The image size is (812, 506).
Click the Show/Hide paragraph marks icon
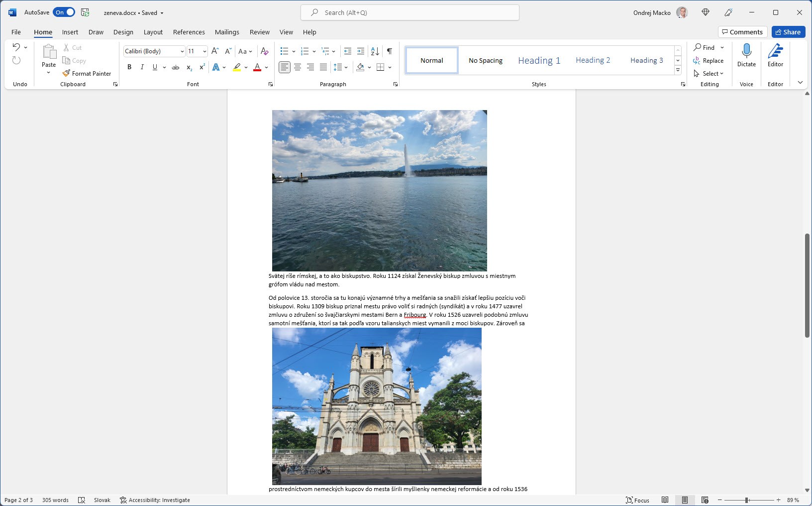pos(390,51)
